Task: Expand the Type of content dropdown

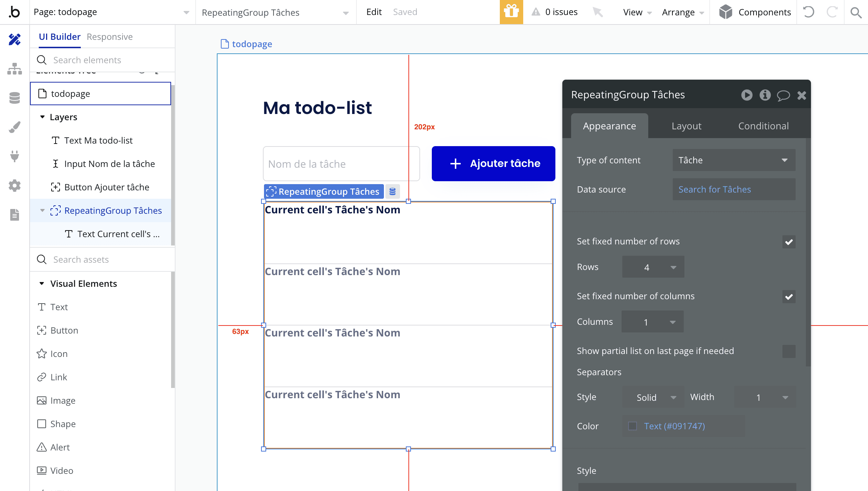Action: [733, 160]
